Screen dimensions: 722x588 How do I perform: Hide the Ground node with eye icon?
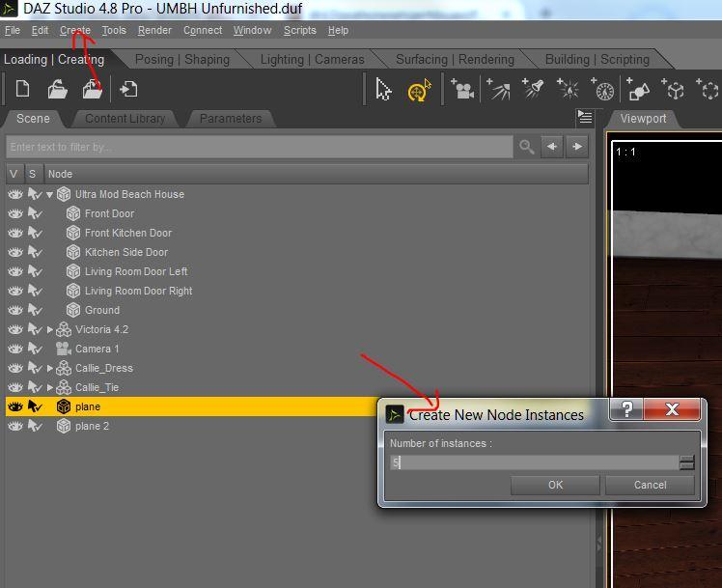[x=15, y=310]
